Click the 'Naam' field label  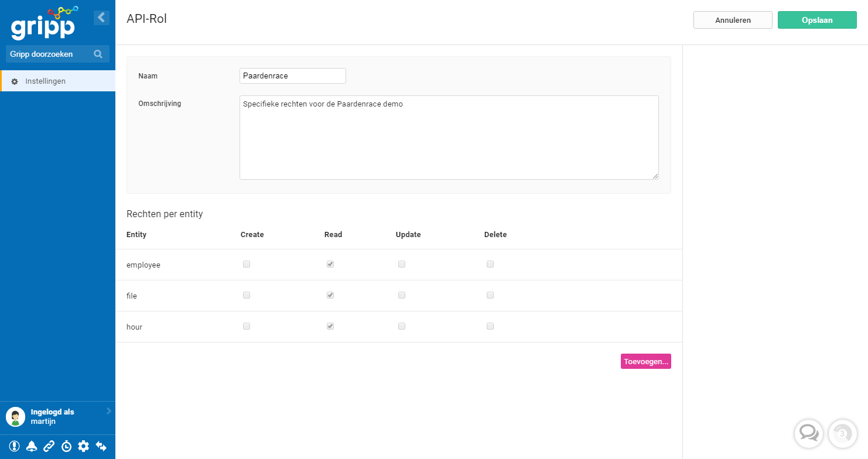tap(148, 76)
